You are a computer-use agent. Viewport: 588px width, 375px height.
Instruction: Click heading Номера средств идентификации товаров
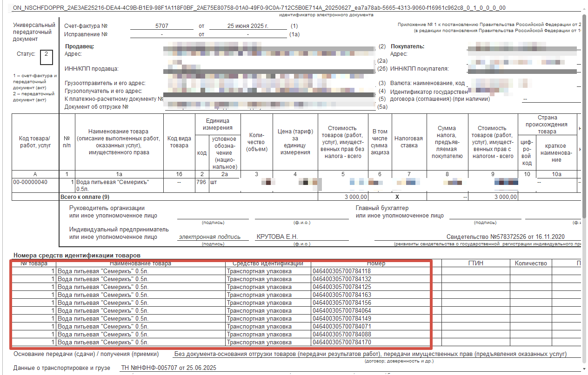[x=77, y=255]
